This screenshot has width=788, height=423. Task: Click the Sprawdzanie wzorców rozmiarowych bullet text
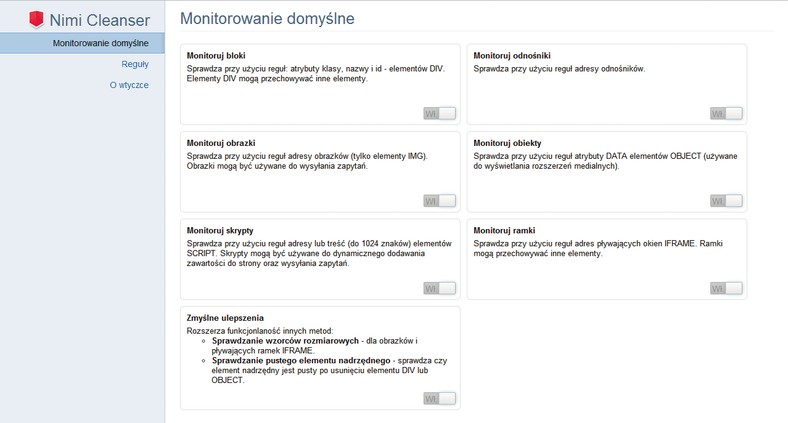click(x=285, y=341)
